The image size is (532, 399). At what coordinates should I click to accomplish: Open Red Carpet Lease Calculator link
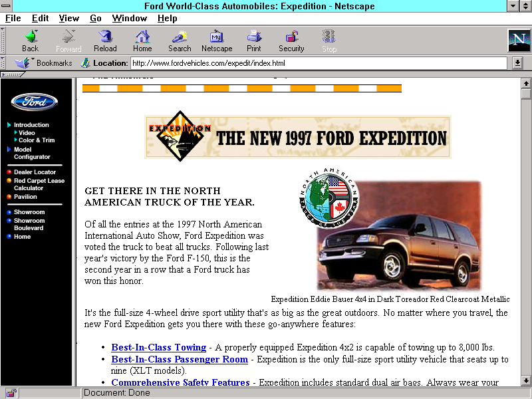click(39, 184)
